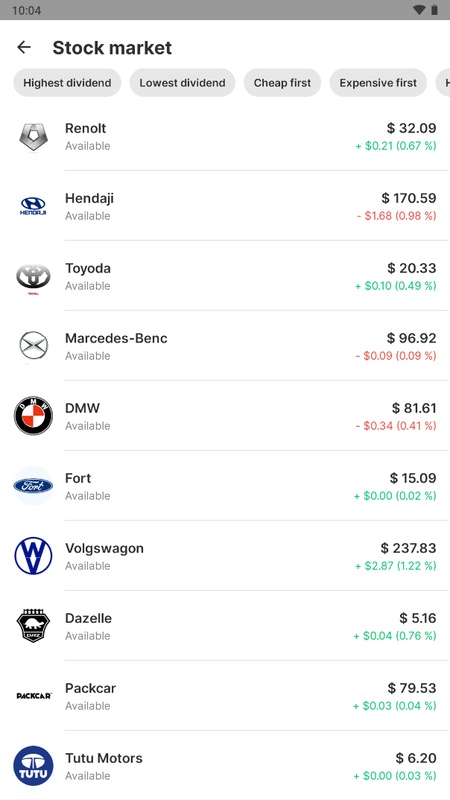Apply the Cheap first filter
Image resolution: width=450 pixels, height=800 pixels.
coord(282,83)
